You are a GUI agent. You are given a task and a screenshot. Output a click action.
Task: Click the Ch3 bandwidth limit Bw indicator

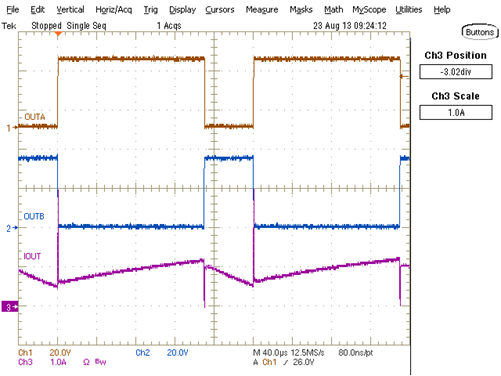[100, 362]
